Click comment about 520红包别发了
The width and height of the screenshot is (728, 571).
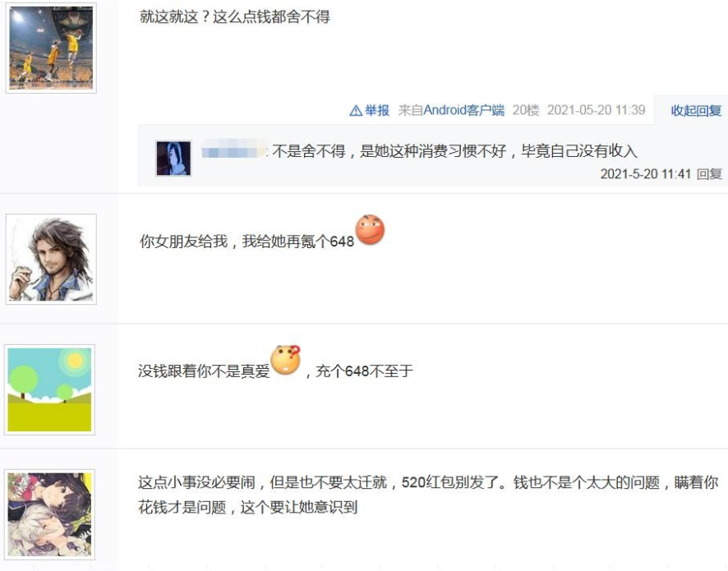coord(428,495)
